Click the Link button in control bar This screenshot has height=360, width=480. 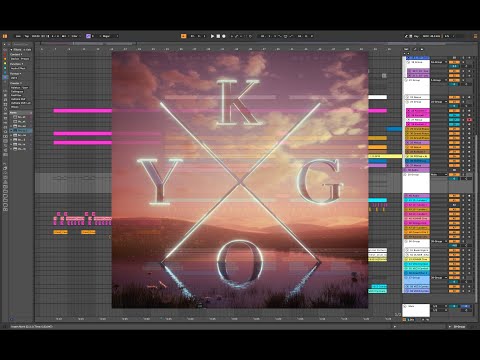(18, 36)
